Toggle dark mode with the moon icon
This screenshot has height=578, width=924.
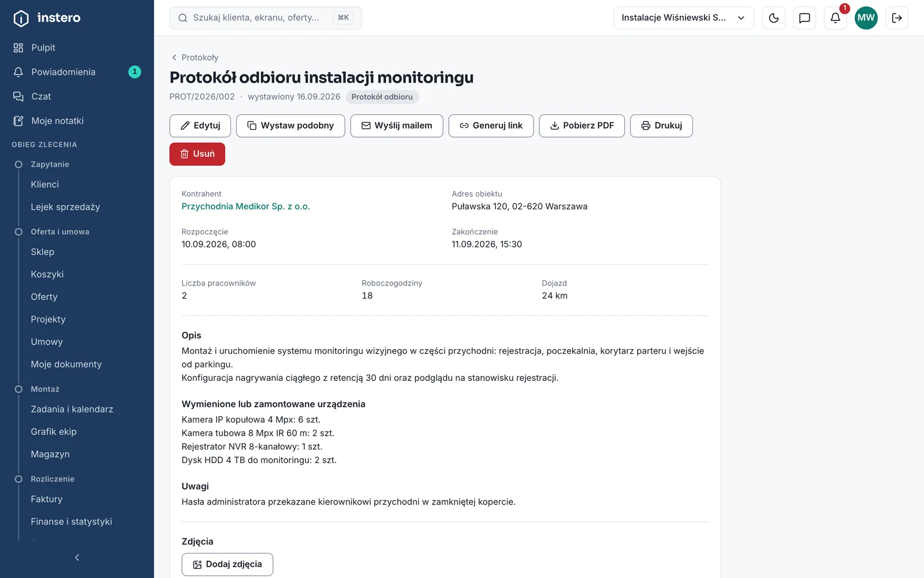coord(774,18)
